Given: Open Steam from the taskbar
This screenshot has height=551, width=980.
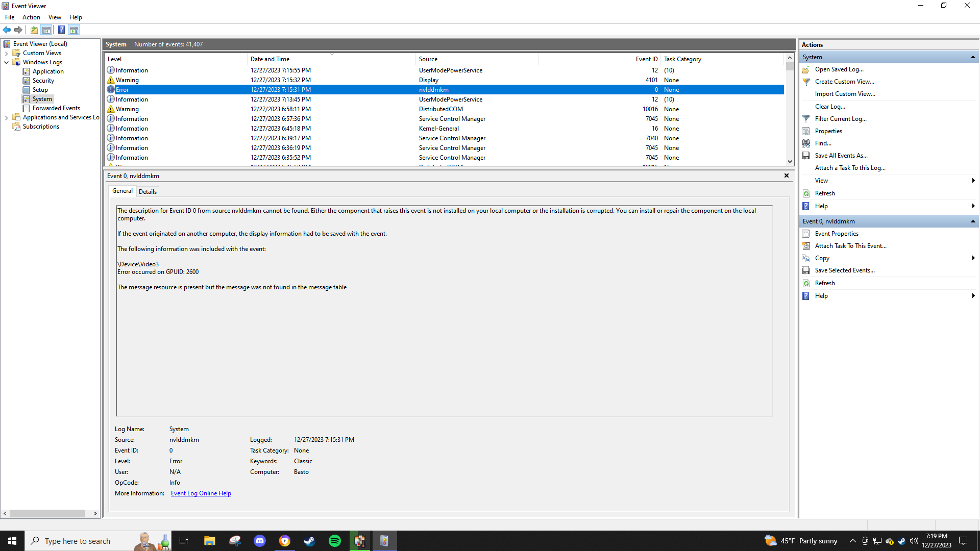Looking at the screenshot, I should point(310,541).
